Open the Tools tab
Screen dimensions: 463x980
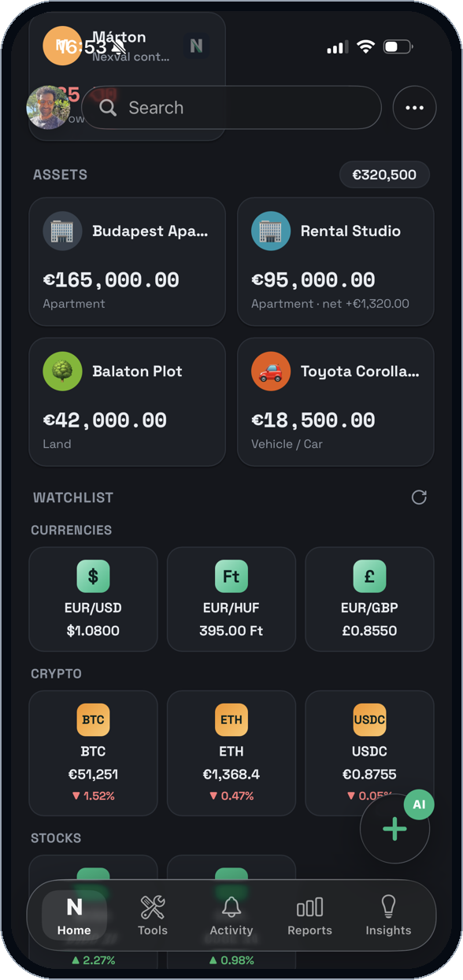(x=153, y=915)
